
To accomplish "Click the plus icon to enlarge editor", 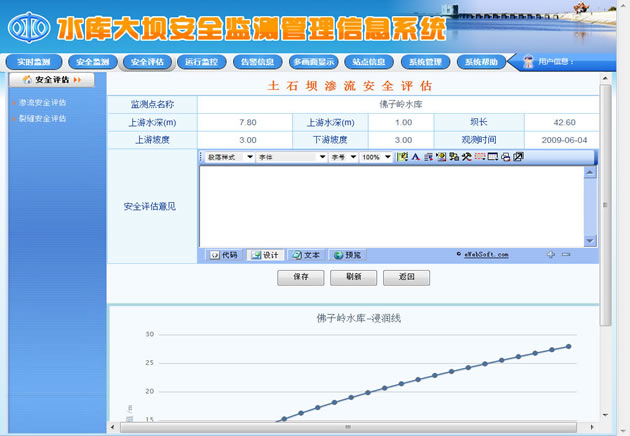I will 551,254.
